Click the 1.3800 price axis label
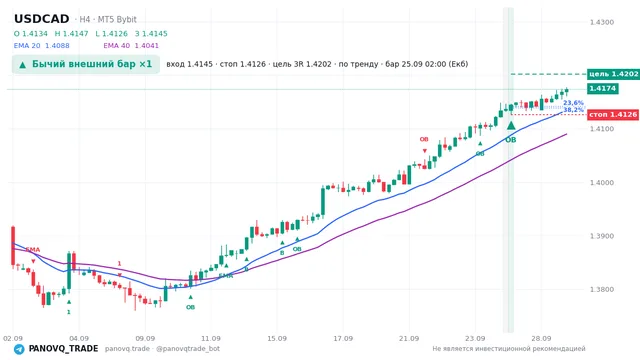640x360 pixels. (x=602, y=290)
